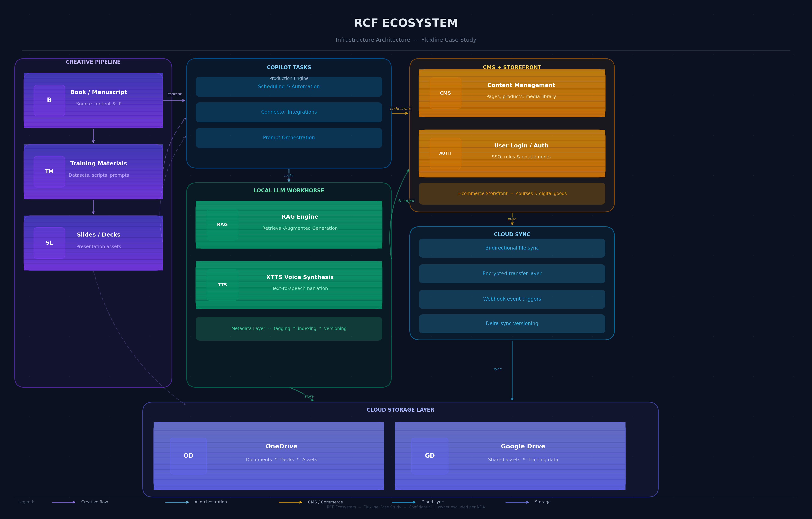Click the SL icon tile for Slides / Decks
The image size is (812, 519).
pyautogui.click(x=49, y=243)
